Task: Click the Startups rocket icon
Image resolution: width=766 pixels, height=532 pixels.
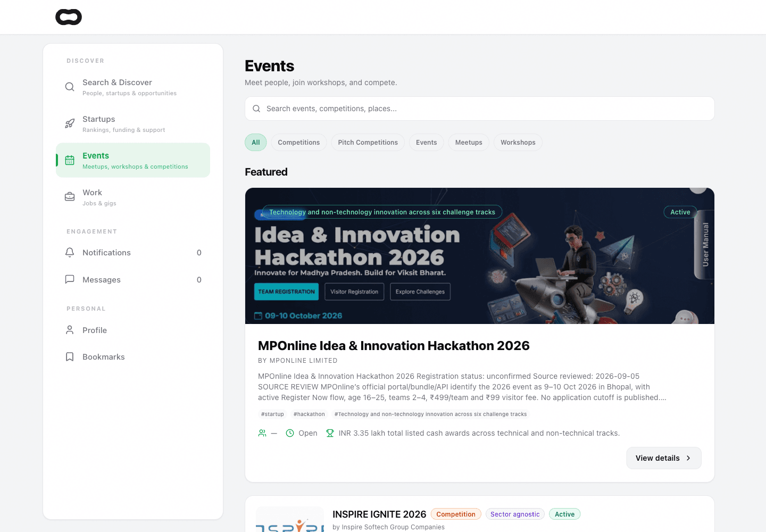Action: point(70,123)
